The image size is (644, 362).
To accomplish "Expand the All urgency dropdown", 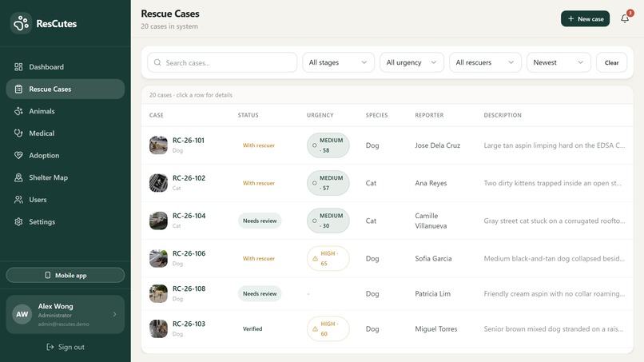I will coord(411,62).
